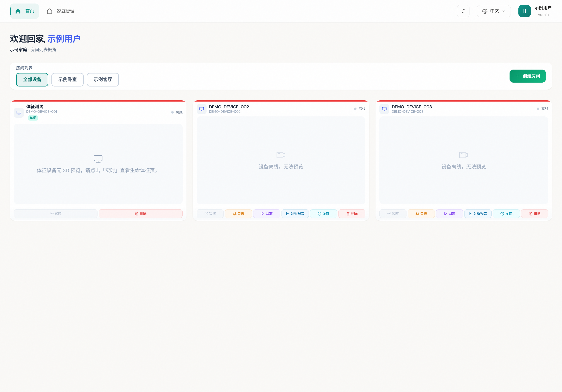
Task: Click the 离线 status on DEMO-DEVICE-003 card
Action: [x=542, y=109]
